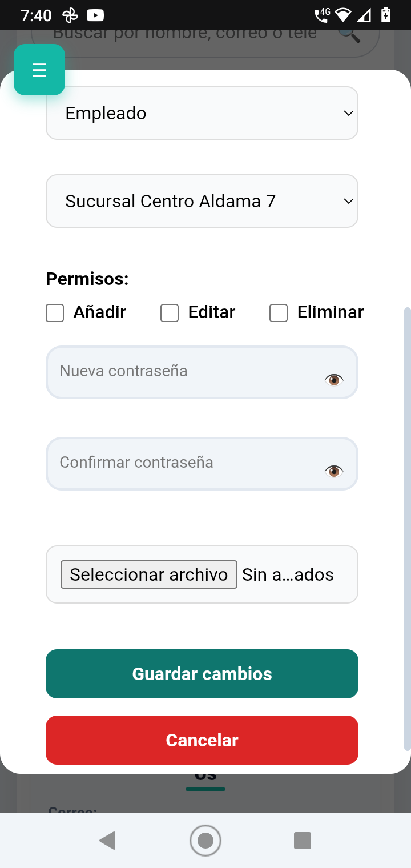The height and width of the screenshot is (868, 411).
Task: Tap the battery icon in status bar
Action: [386, 15]
